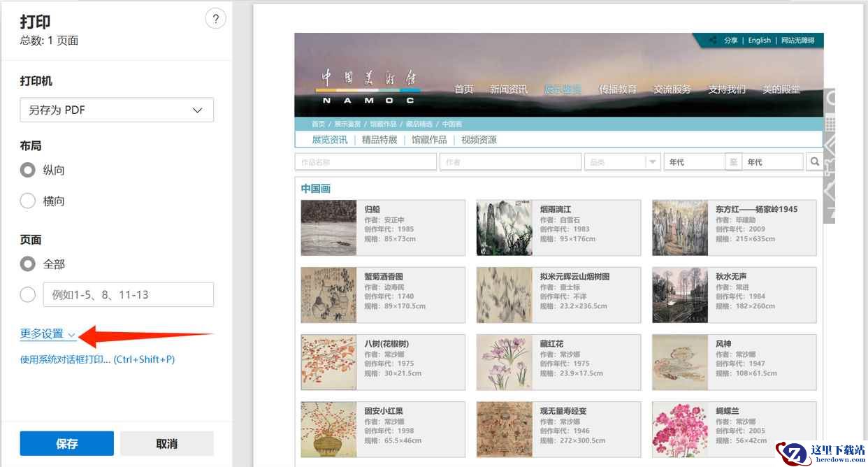Viewport: 868px width, 467px height.
Task: Click the 固安小红果 painting thumbnail
Action: 328,429
